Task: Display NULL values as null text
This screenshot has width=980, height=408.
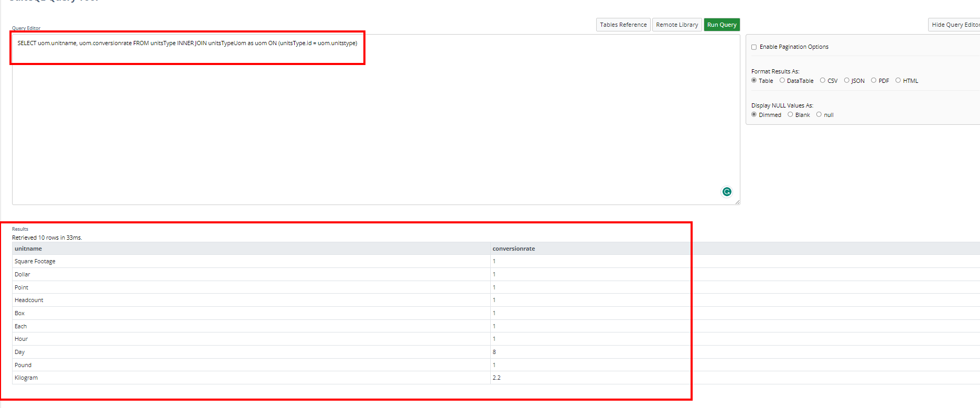Action: pyautogui.click(x=819, y=114)
